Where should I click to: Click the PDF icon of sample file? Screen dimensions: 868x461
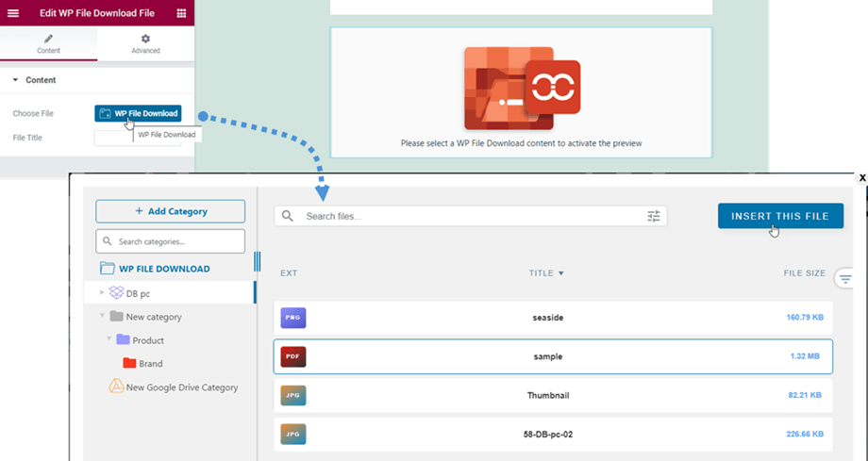tap(293, 356)
